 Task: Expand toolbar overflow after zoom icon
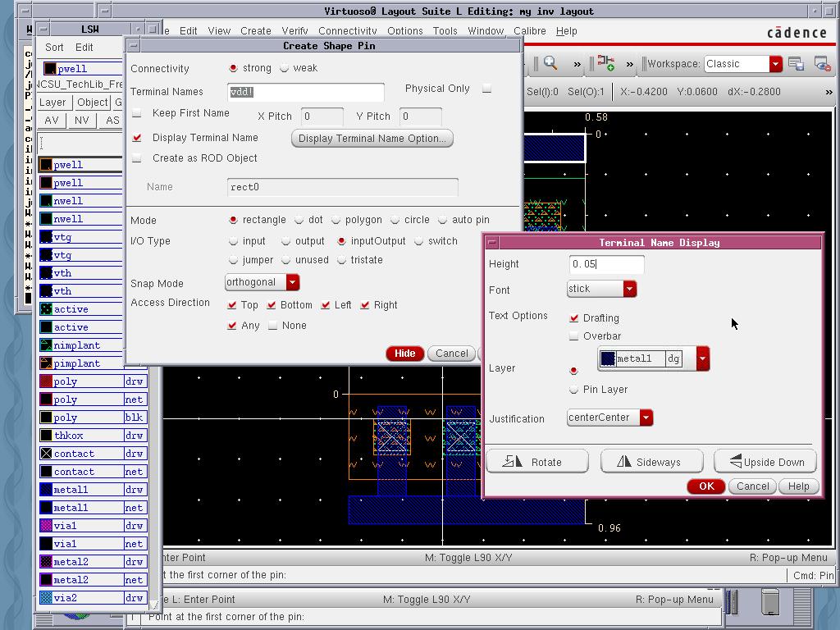click(x=577, y=64)
